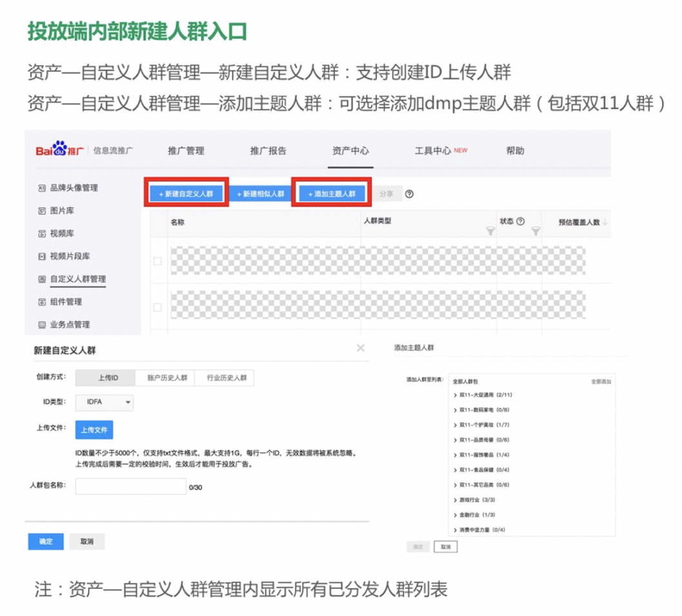This screenshot has width=682, height=616.
Task: Open the 工具中心 menu item
Action: pos(434,151)
